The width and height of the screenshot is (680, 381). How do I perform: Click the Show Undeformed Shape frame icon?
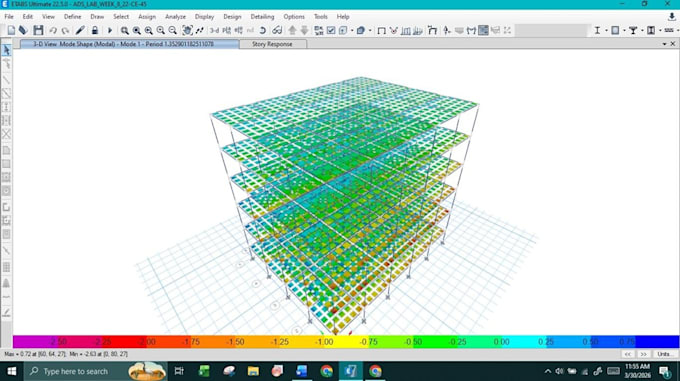click(381, 30)
